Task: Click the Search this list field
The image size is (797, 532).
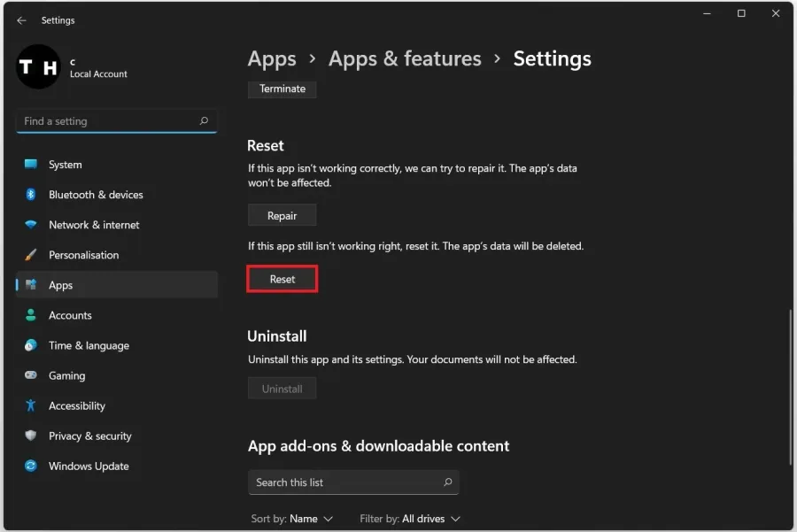Action: pyautogui.click(x=353, y=482)
